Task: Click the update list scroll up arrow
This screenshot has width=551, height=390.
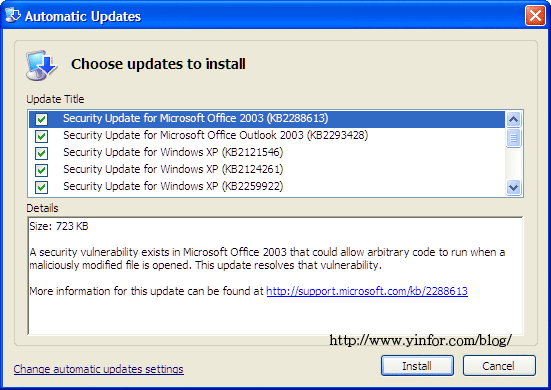Action: point(513,119)
